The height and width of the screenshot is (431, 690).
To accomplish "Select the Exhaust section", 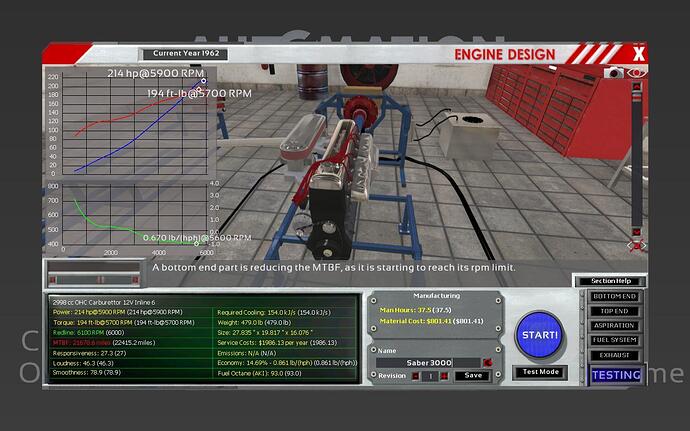I will (x=614, y=353).
